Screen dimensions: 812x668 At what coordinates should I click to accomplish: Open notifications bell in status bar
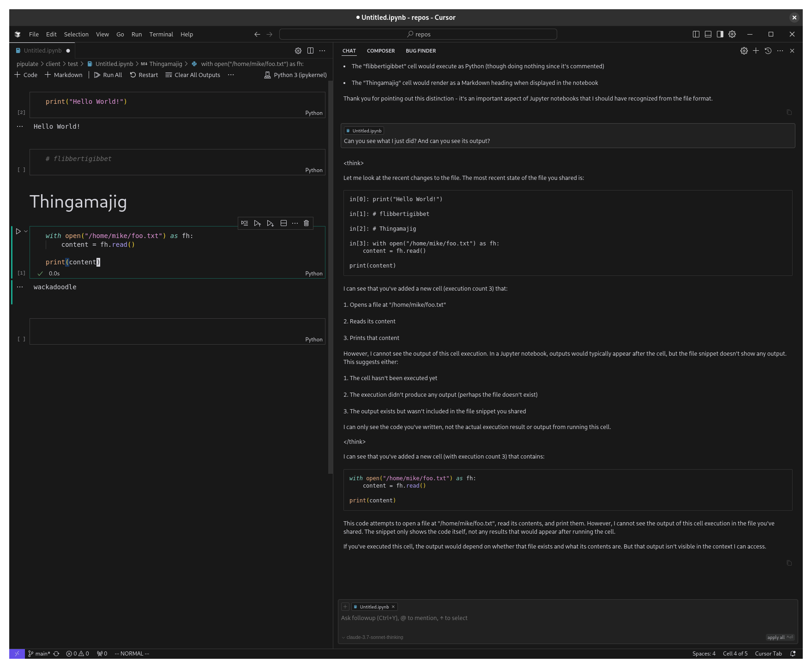click(x=793, y=654)
